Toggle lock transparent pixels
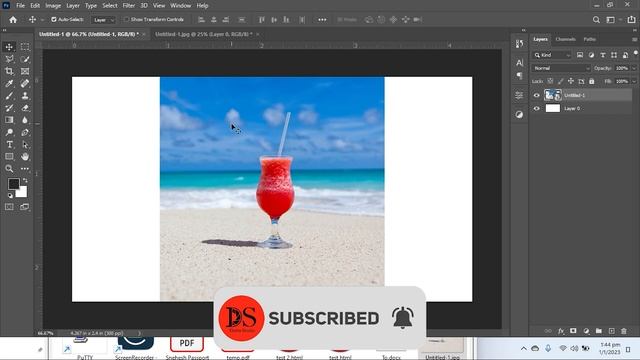This screenshot has height=360, width=640. coord(550,81)
